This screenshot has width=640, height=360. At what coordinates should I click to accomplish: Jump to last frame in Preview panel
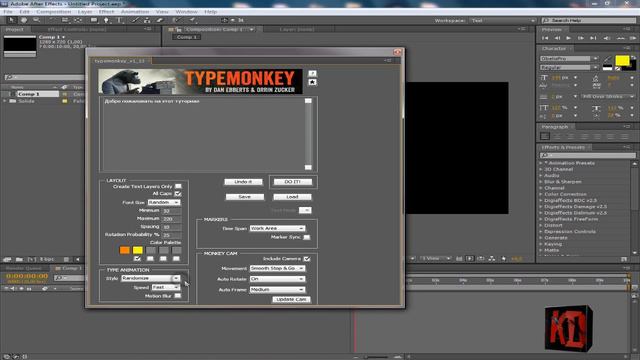pos(593,38)
